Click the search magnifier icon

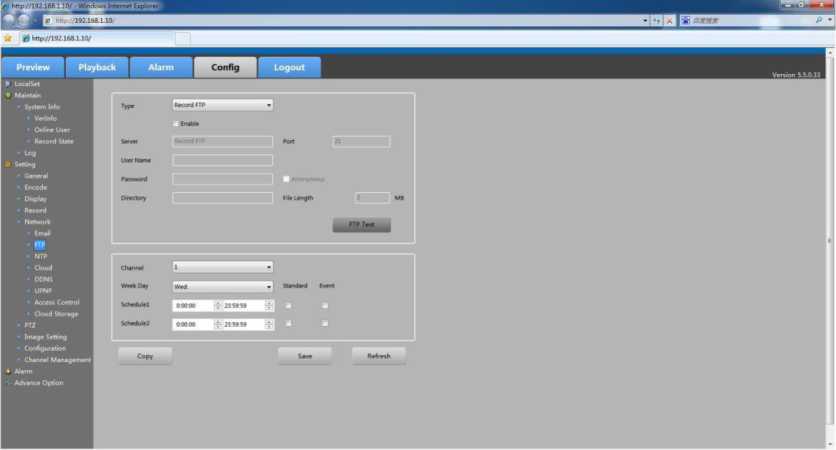[819, 20]
